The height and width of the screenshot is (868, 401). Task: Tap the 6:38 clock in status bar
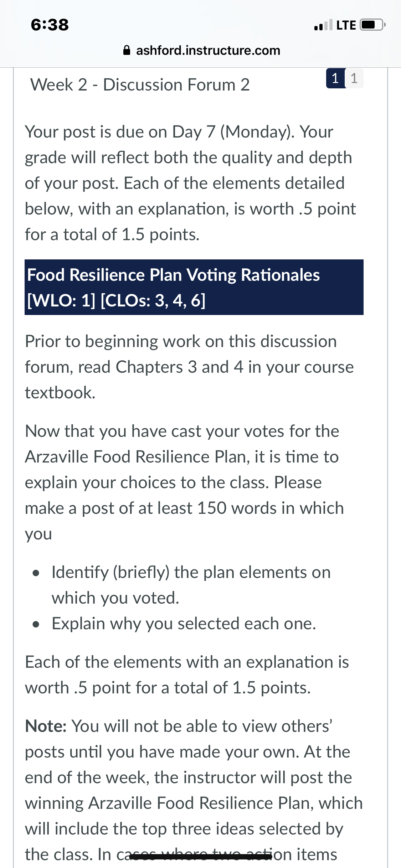50,25
